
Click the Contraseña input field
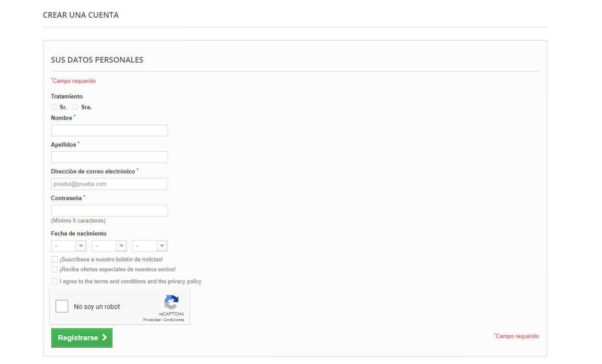point(109,210)
